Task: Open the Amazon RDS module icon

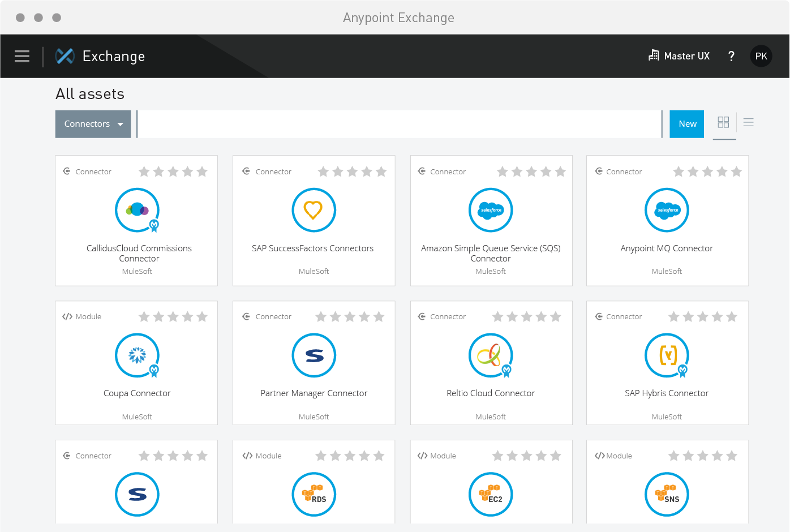Action: (314, 494)
